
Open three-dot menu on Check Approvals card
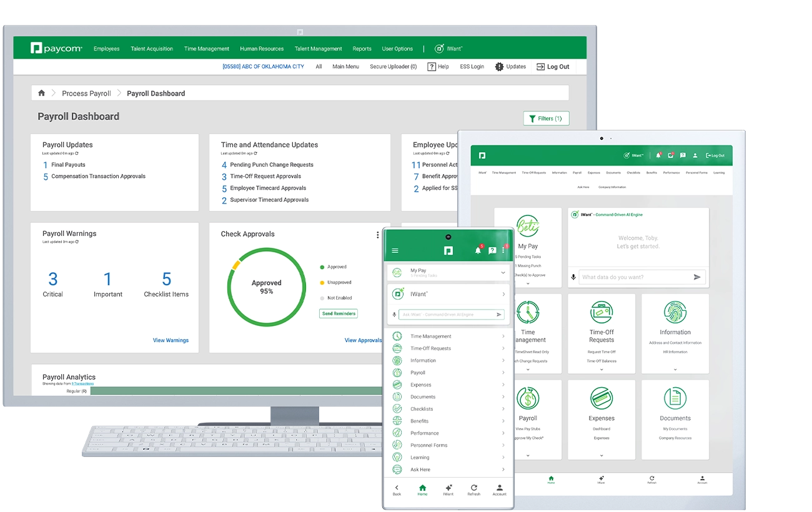(x=378, y=235)
